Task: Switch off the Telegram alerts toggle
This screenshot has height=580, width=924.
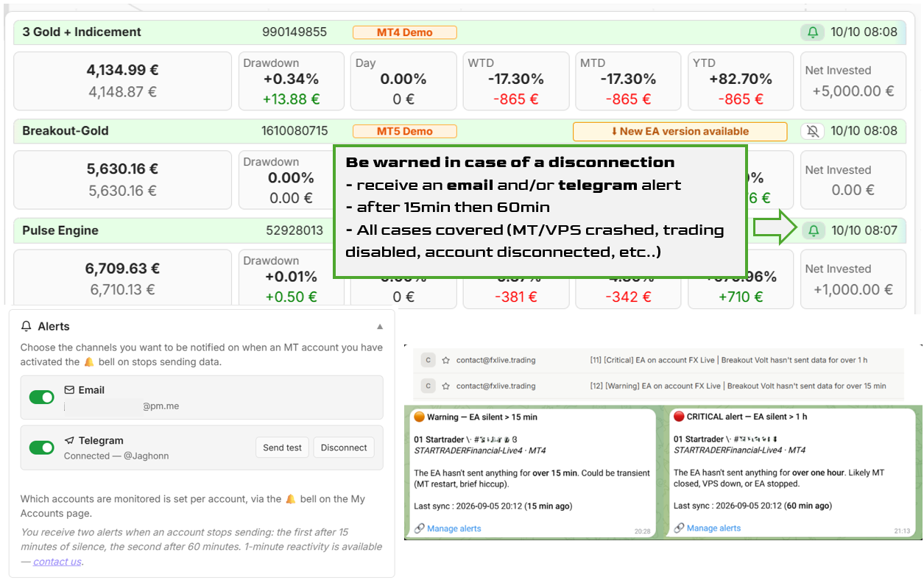Action: point(42,448)
